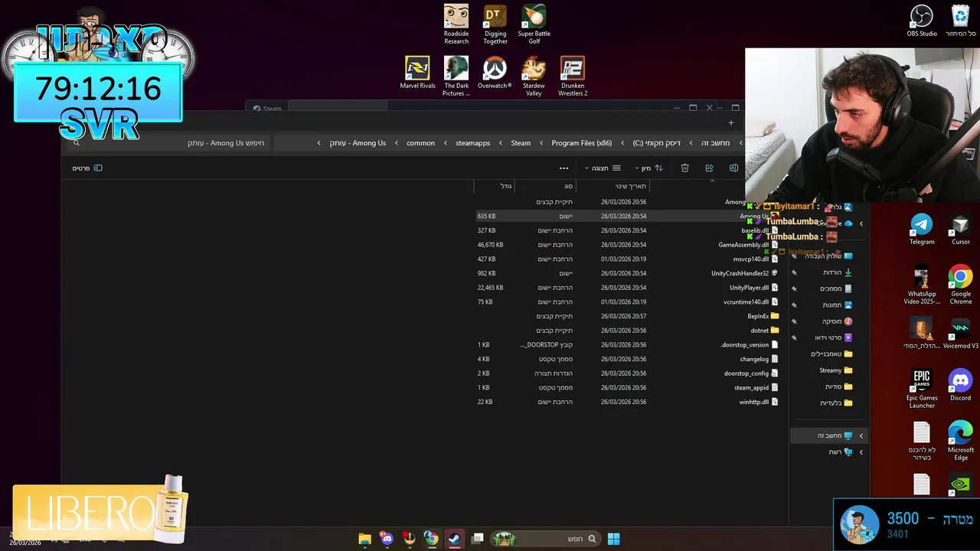Open Stardew Valley desktop shortcut
Viewport: 980px width, 551px height.
click(x=534, y=77)
